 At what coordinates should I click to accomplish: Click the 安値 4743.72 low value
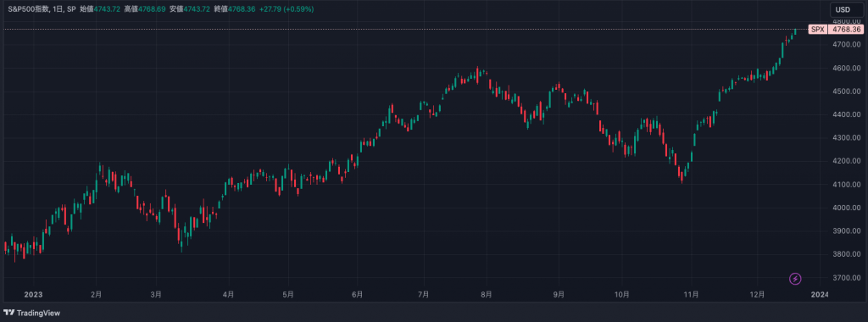click(x=190, y=9)
